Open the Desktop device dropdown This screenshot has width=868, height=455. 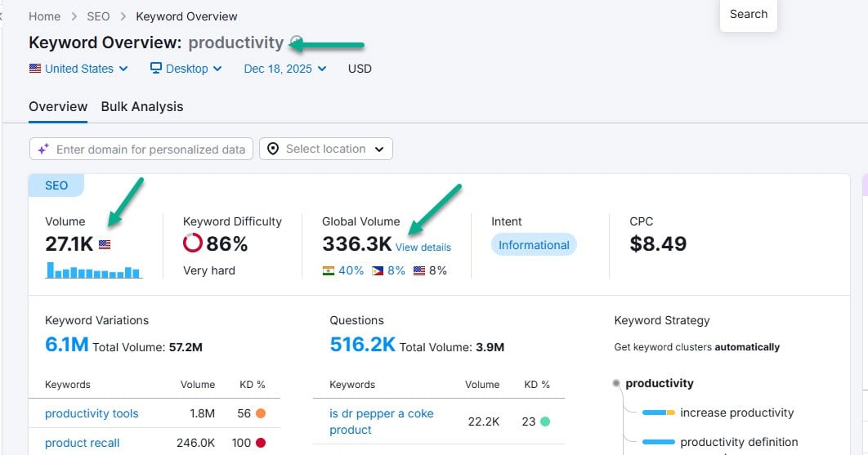coord(186,69)
